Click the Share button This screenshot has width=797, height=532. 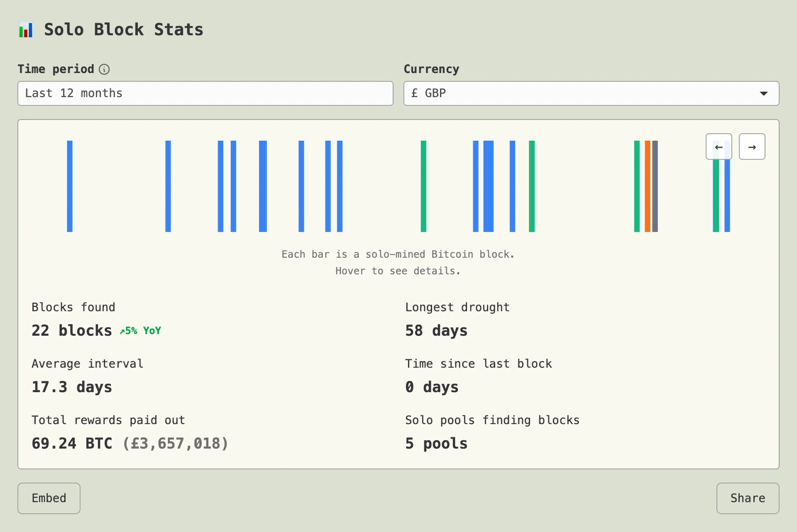747,498
